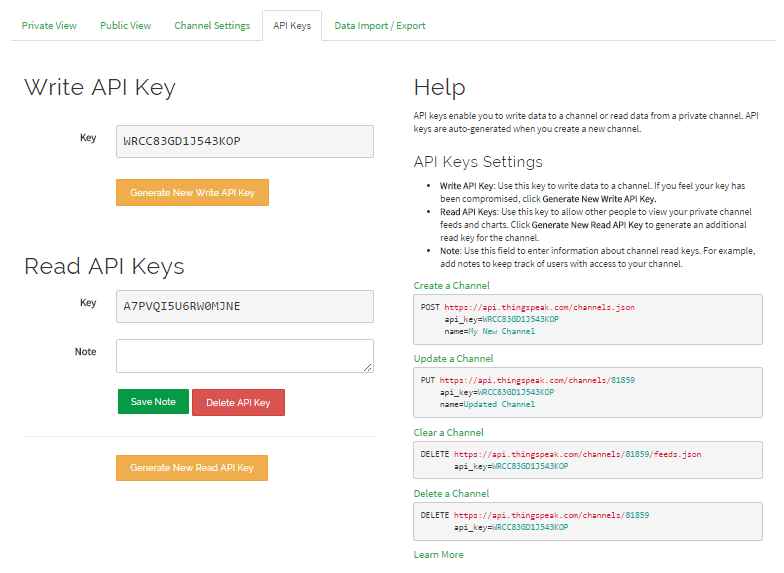Click the Write API Key field
The image size is (784, 573).
coord(245,141)
